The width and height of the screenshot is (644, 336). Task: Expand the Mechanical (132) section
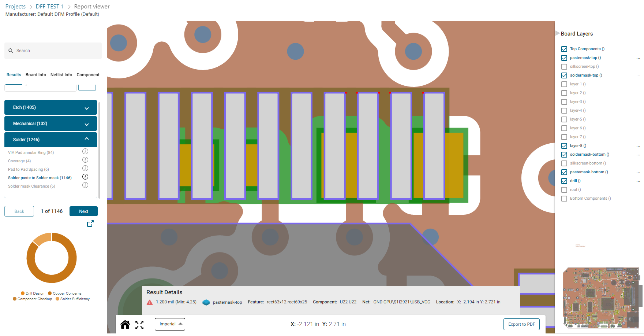pyautogui.click(x=50, y=123)
